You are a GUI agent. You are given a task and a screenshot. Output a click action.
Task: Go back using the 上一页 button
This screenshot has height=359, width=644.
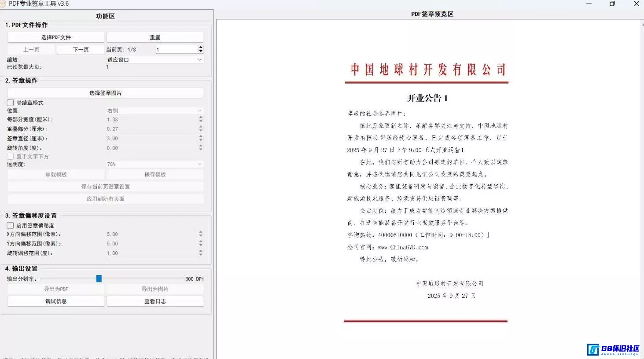30,49
